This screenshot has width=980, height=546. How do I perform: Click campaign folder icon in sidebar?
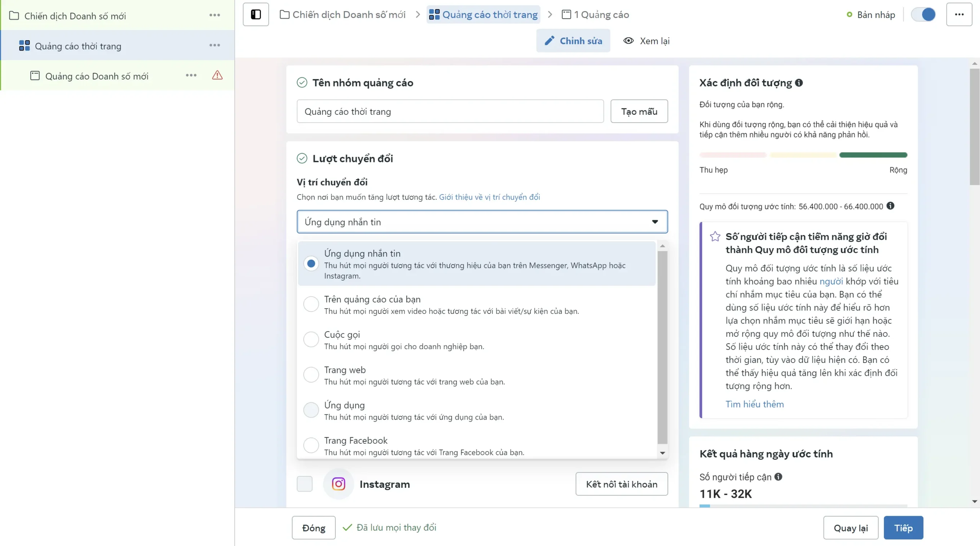point(14,16)
